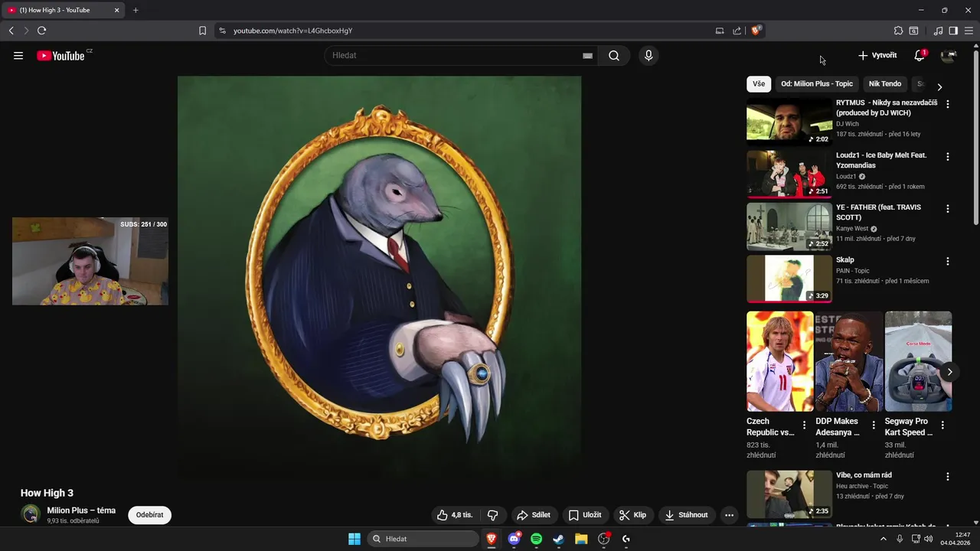Viewport: 980px width, 551px height.
Task: Open options for Segway Pro Kart short
Action: click(942, 425)
